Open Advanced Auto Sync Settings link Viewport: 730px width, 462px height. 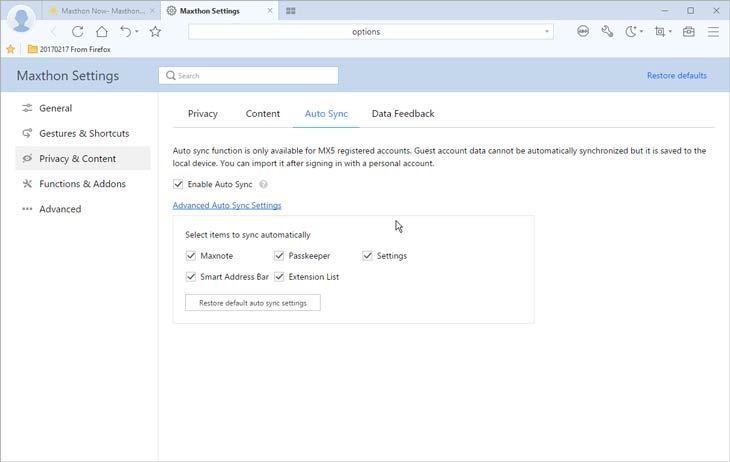click(227, 205)
